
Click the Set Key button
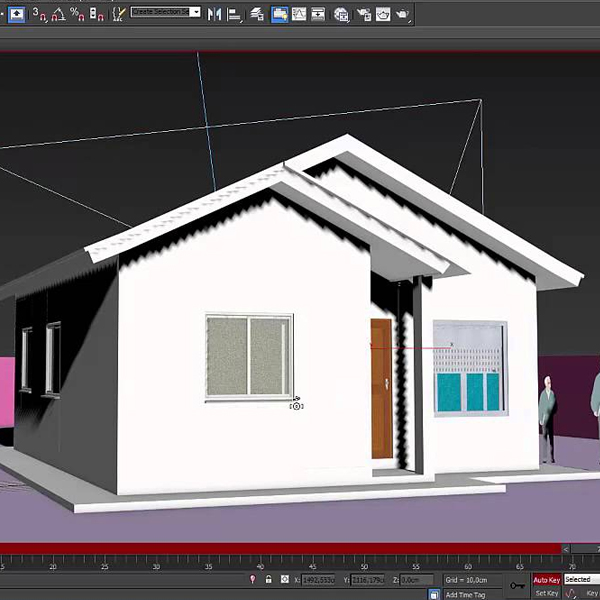pos(546,593)
